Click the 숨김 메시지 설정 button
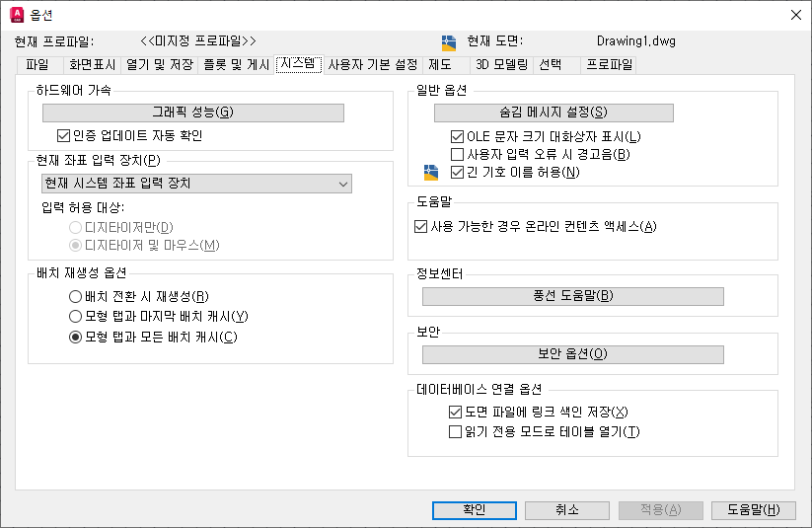The width and height of the screenshot is (812, 528). [x=554, y=113]
